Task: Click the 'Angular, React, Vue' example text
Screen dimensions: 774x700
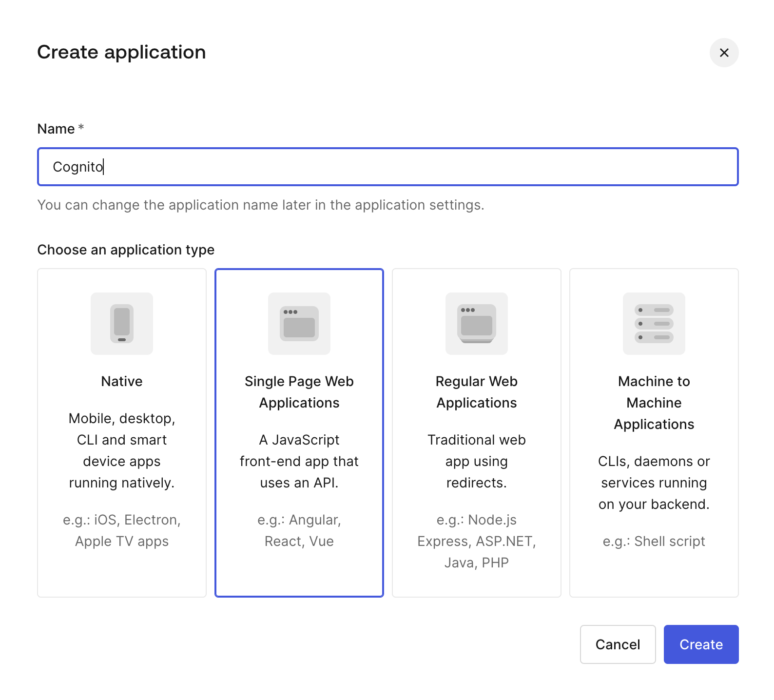Action: tap(299, 530)
